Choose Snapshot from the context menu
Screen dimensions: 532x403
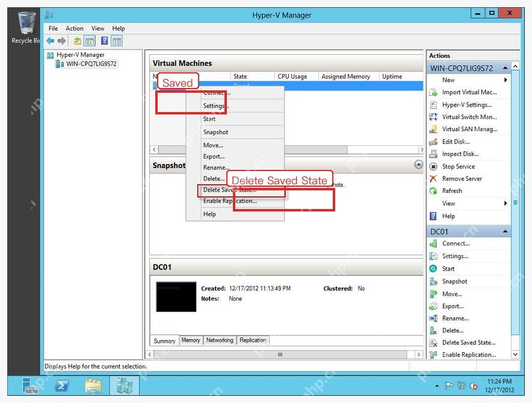[235, 132]
